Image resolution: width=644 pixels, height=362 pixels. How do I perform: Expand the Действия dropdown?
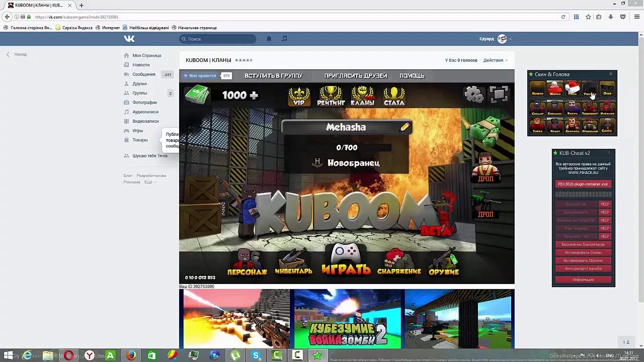click(496, 60)
